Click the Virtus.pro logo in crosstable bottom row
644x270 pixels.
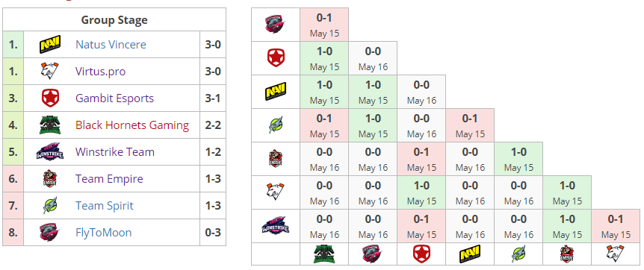[x=616, y=254]
